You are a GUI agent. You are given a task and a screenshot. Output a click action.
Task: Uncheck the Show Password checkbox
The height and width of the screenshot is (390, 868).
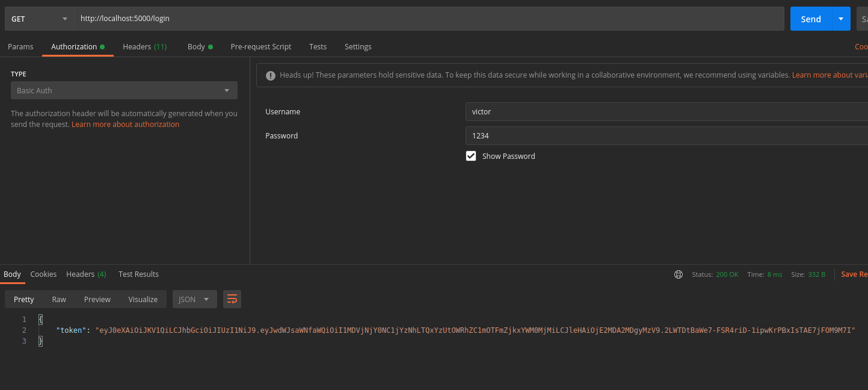tap(471, 156)
